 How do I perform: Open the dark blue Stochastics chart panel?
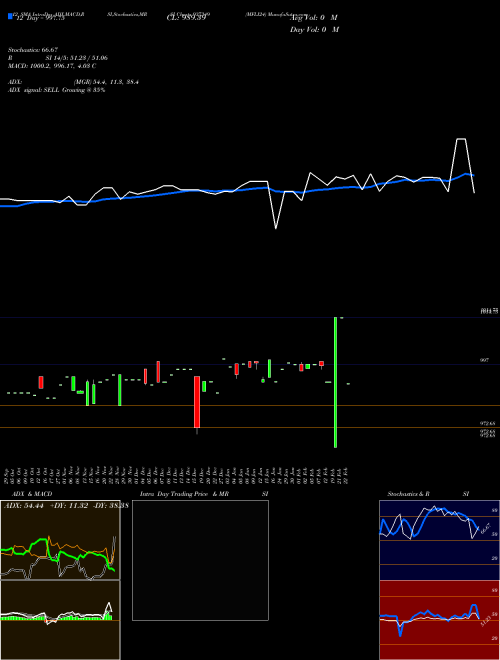pos(439,540)
